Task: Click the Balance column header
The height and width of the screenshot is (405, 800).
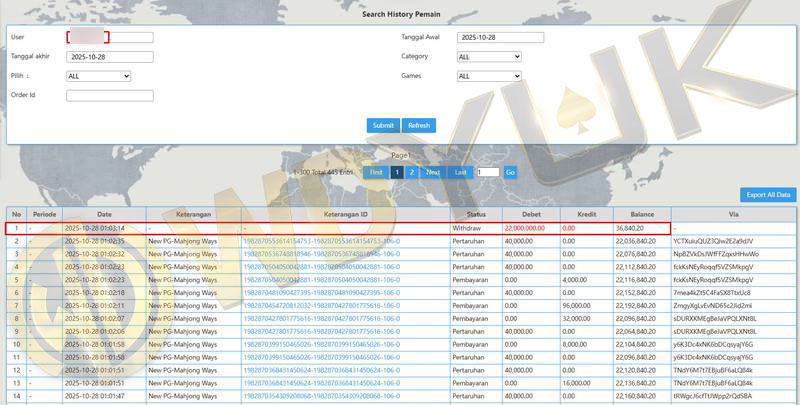Action: point(643,215)
